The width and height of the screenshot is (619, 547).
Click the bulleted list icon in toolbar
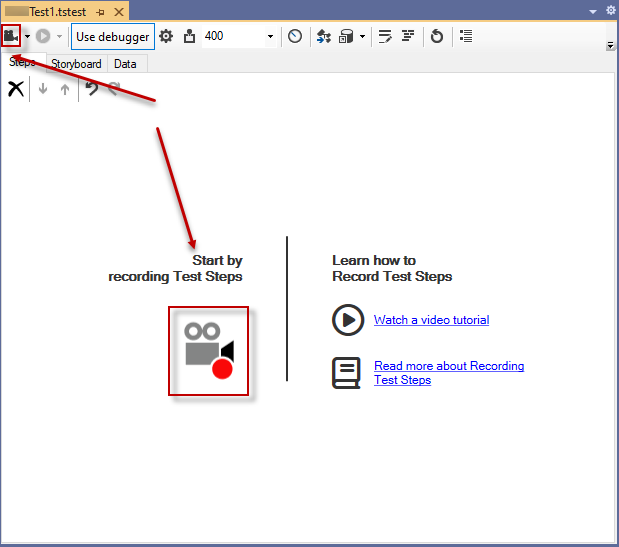tap(466, 36)
